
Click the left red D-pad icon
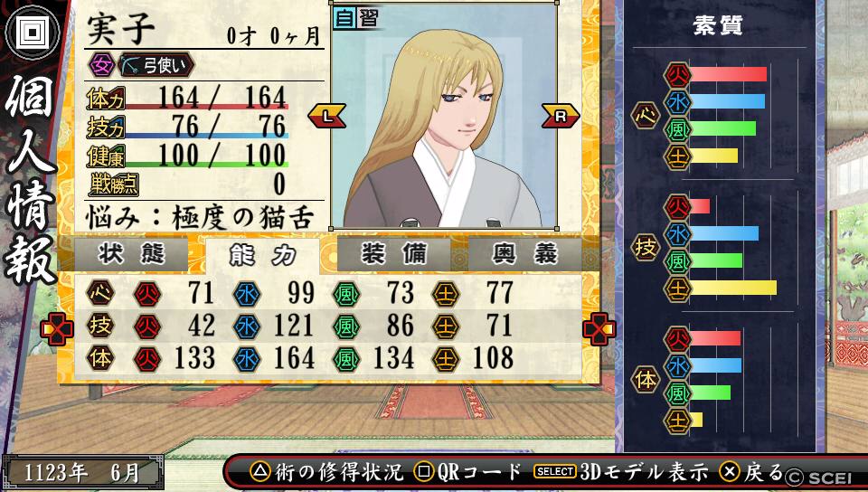click(57, 329)
